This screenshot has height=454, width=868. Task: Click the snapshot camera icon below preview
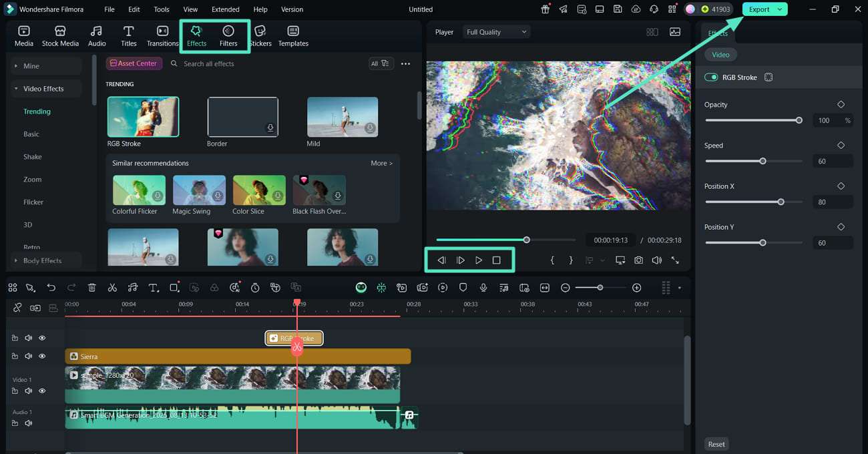coord(639,260)
